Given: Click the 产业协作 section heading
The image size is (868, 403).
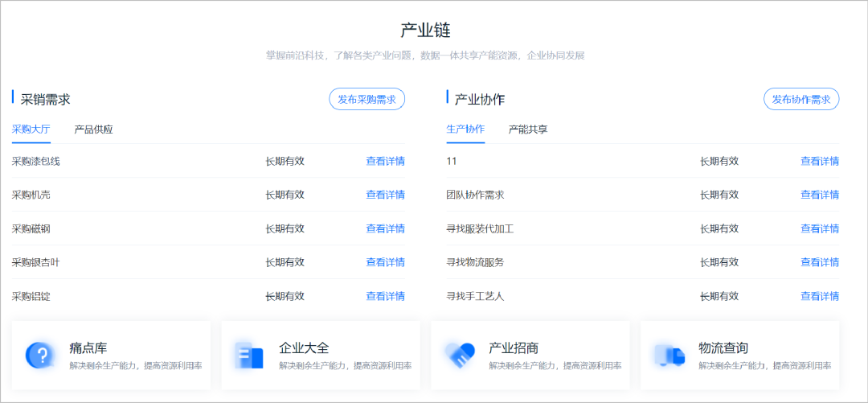Looking at the screenshot, I should pyautogui.click(x=479, y=100).
